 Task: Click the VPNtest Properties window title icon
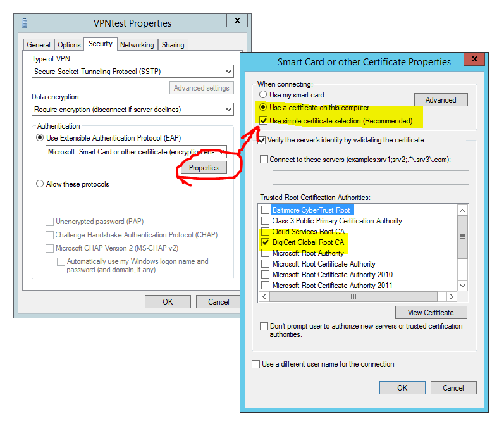[x=25, y=22]
